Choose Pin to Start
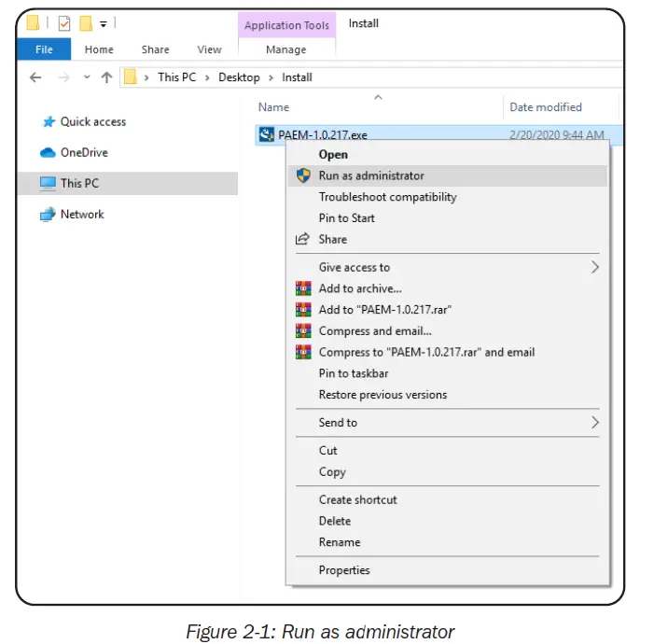Screen dimensions: 654x644 [x=447, y=218]
